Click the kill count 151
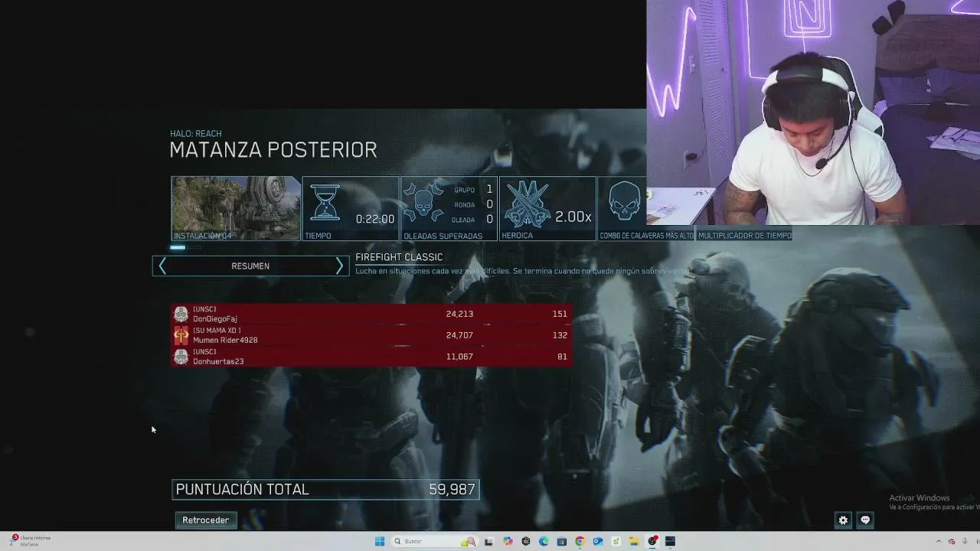 click(560, 314)
